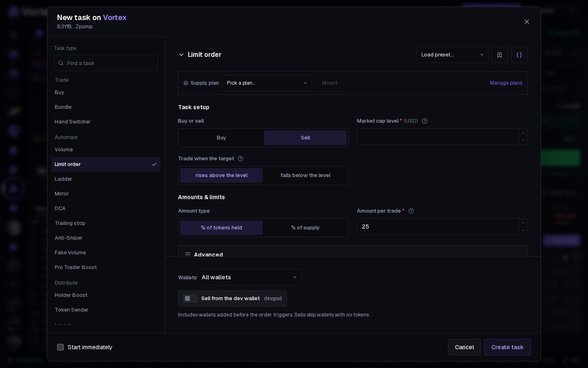Open the All wallets dropdown
The height and width of the screenshot is (368, 588).
click(249, 277)
